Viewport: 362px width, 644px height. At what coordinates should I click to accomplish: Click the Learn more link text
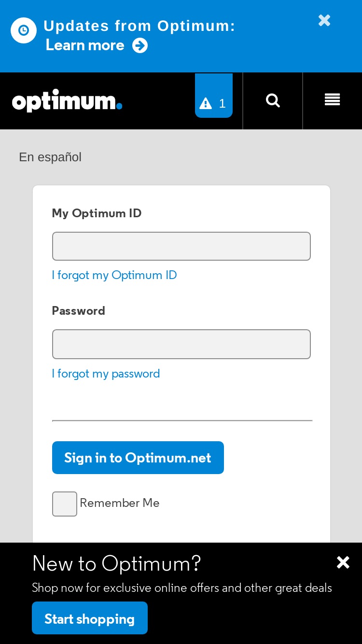coord(85,45)
